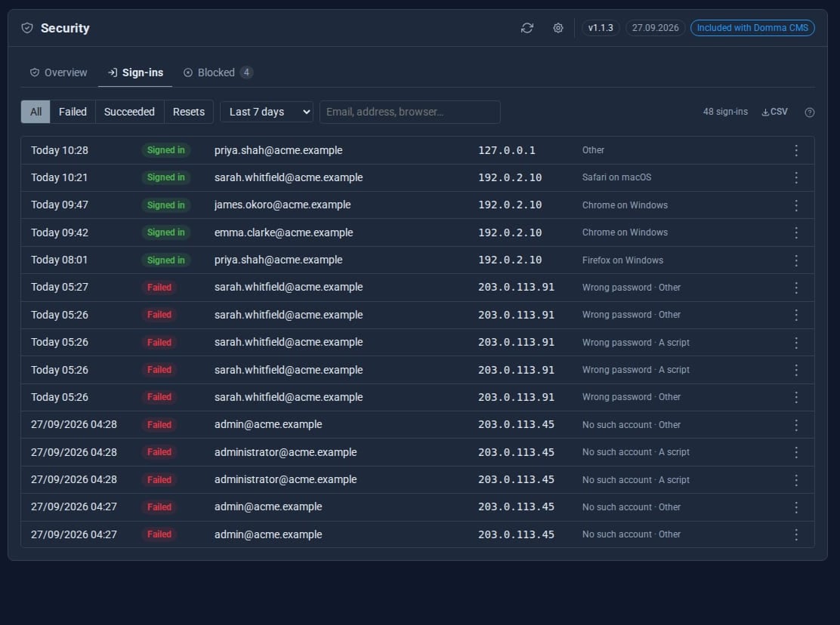This screenshot has width=840, height=625.
Task: Click the Today 08:01 timestamp
Action: (x=59, y=260)
